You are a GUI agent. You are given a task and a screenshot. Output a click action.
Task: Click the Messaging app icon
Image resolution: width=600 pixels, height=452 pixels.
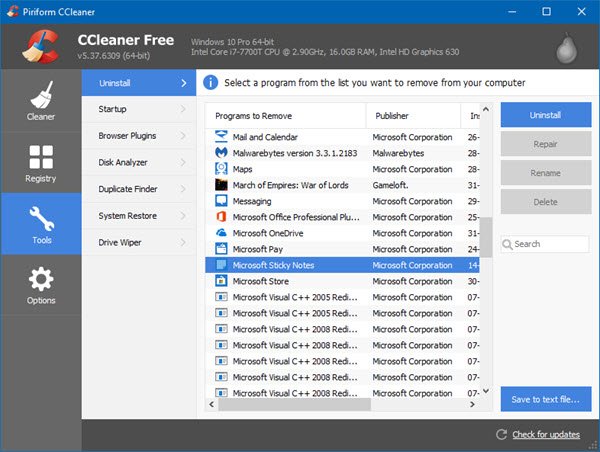tap(221, 201)
